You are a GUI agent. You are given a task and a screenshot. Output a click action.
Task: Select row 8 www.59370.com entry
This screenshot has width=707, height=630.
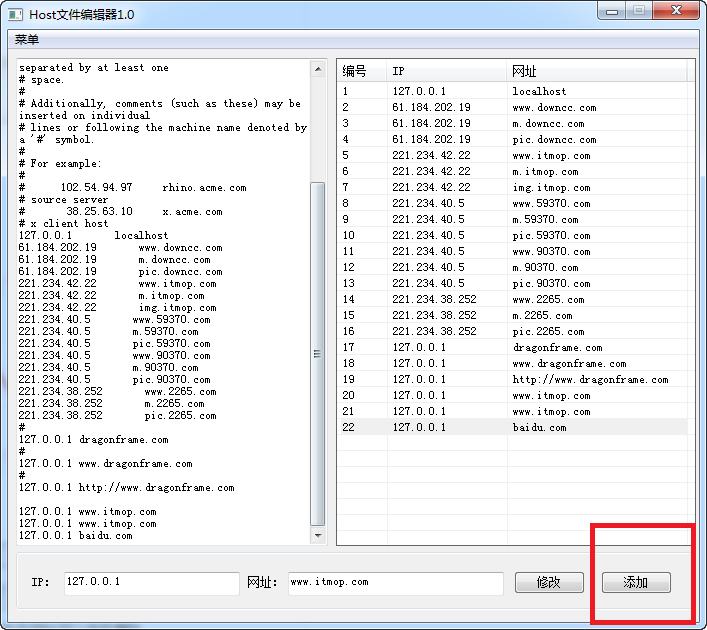[x=510, y=203]
